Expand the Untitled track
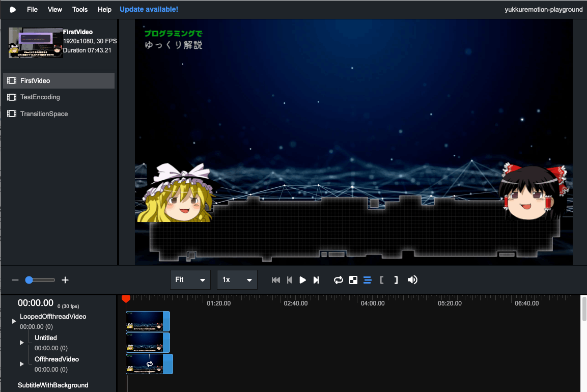Screen dimensions: 587x392 pos(22,343)
